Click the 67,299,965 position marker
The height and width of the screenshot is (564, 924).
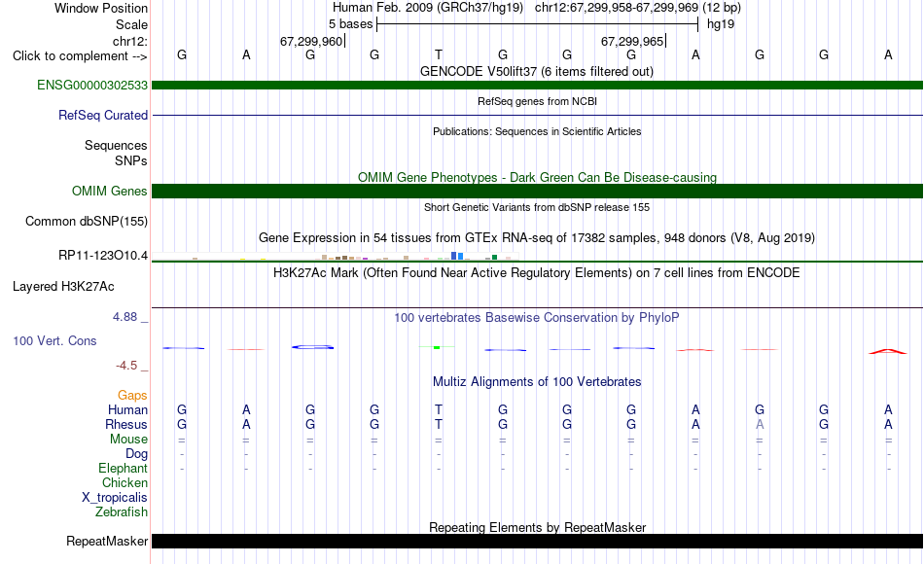[x=632, y=41]
